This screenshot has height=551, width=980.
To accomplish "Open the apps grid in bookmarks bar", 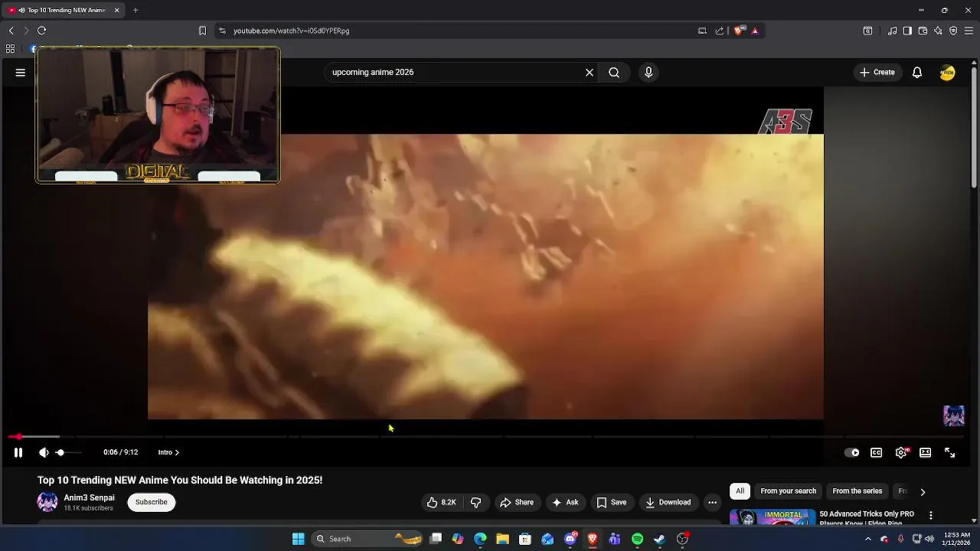I will tap(10, 48).
